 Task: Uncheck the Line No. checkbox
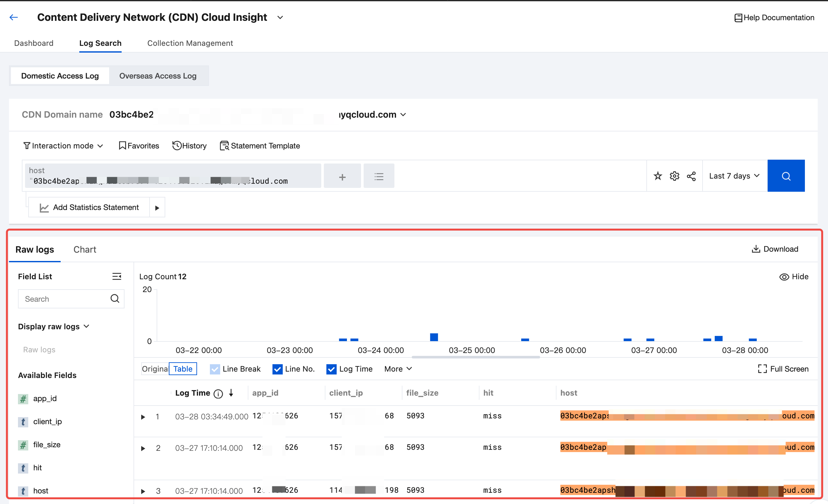coord(277,369)
